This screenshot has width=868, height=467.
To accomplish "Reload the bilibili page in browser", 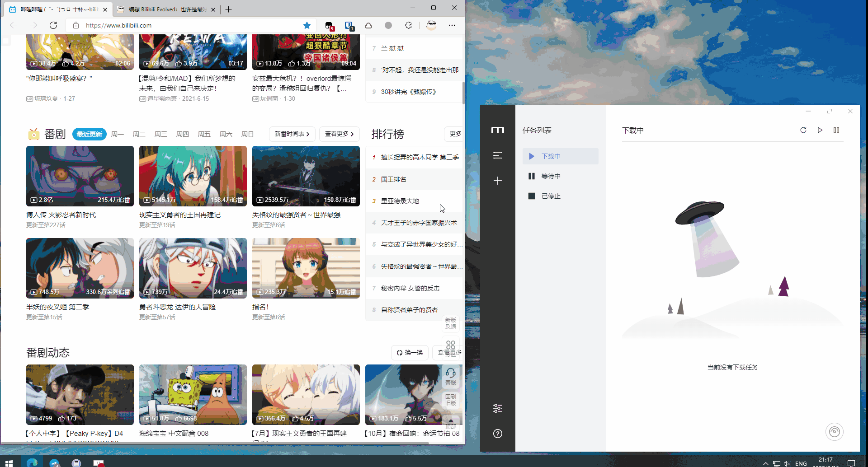I will [x=53, y=25].
